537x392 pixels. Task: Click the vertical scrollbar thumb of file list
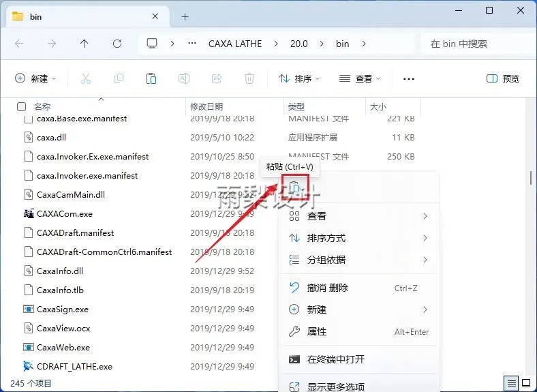click(x=531, y=177)
